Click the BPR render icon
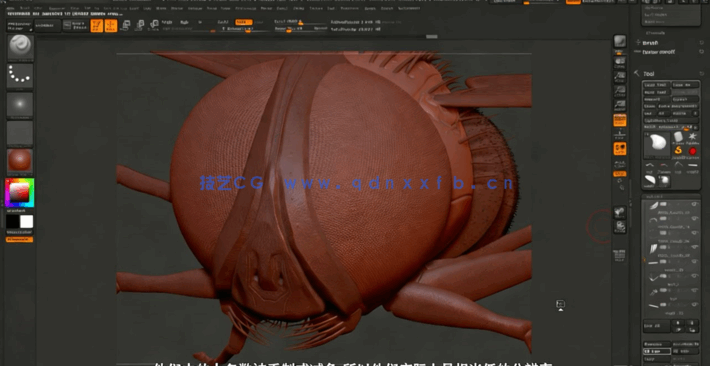This screenshot has width=710, height=366. click(x=619, y=42)
